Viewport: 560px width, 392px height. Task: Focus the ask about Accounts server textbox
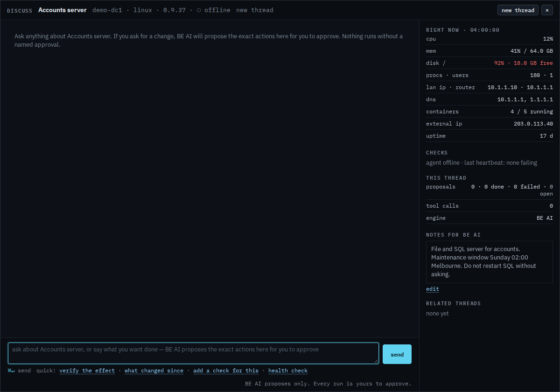coord(194,353)
